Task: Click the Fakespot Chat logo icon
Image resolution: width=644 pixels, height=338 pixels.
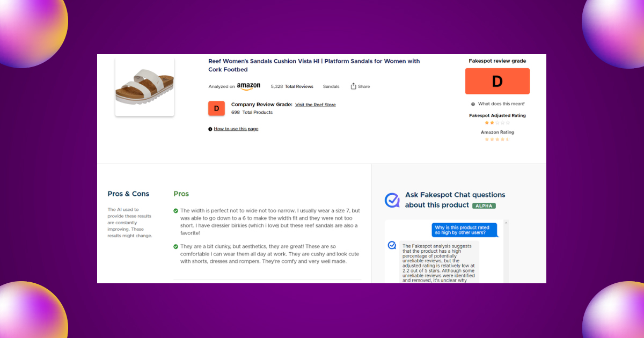Action: (x=392, y=200)
